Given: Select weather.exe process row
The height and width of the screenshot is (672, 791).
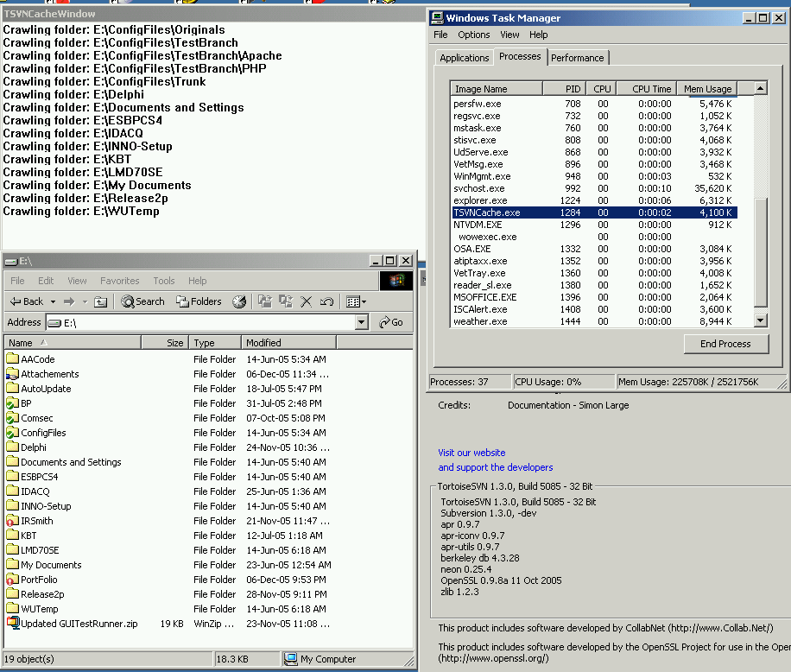Looking at the screenshot, I should click(594, 321).
